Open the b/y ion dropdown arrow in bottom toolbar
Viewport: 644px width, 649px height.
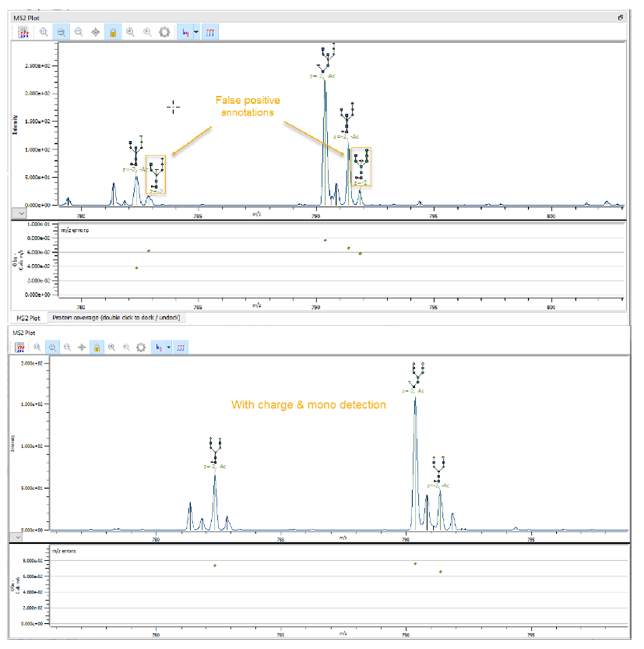pyautogui.click(x=169, y=347)
